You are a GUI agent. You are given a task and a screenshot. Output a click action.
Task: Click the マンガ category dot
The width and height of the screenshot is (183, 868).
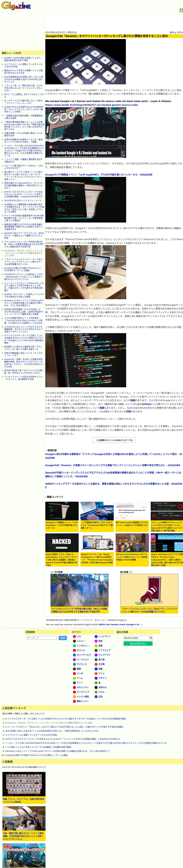(74, 674)
